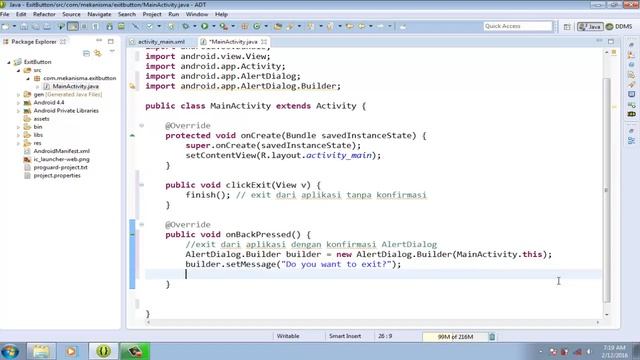Click the Print toolbar icon
This screenshot has width=640, height=360.
pyautogui.click(x=47, y=27)
